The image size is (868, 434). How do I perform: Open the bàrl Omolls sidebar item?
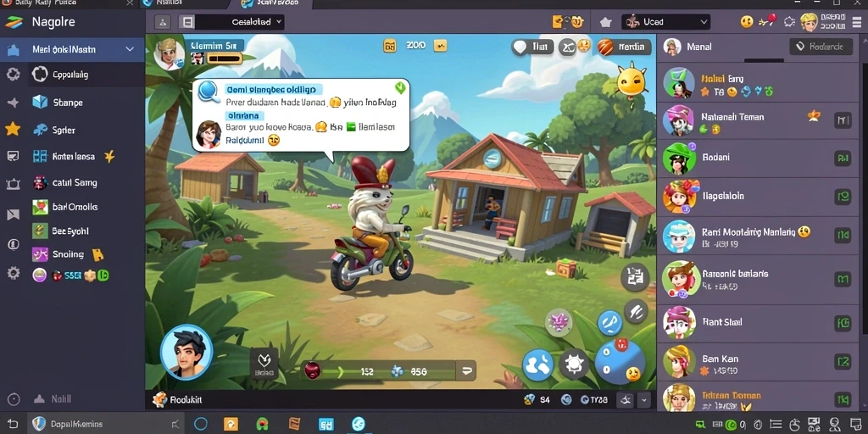click(64, 207)
